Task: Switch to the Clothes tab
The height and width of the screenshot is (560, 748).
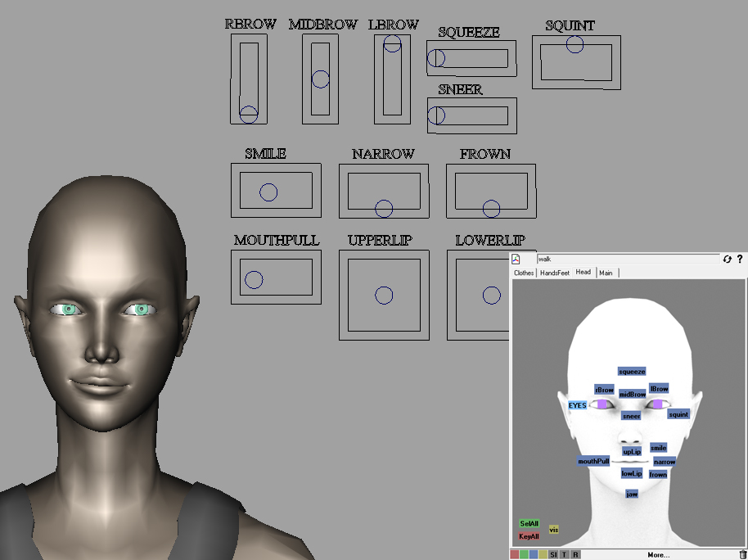Action: (524, 273)
